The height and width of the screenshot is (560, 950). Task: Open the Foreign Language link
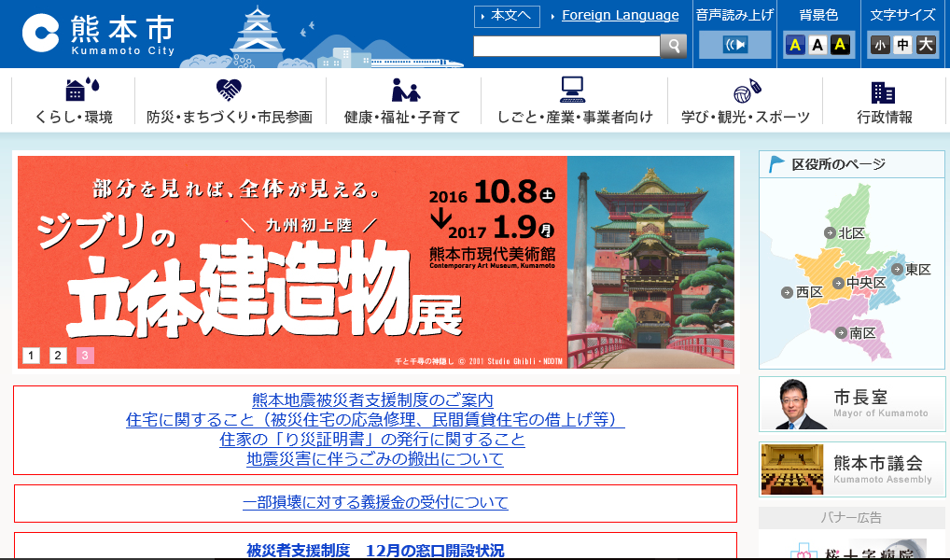(620, 15)
